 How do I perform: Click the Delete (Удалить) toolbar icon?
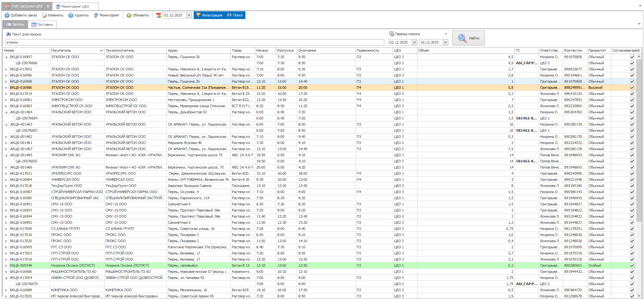coord(71,15)
